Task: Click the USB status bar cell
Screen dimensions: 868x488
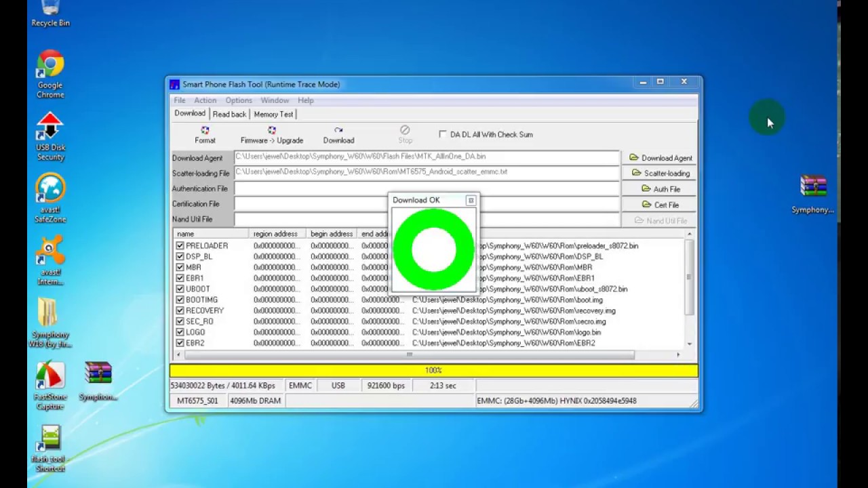Action: 338,386
